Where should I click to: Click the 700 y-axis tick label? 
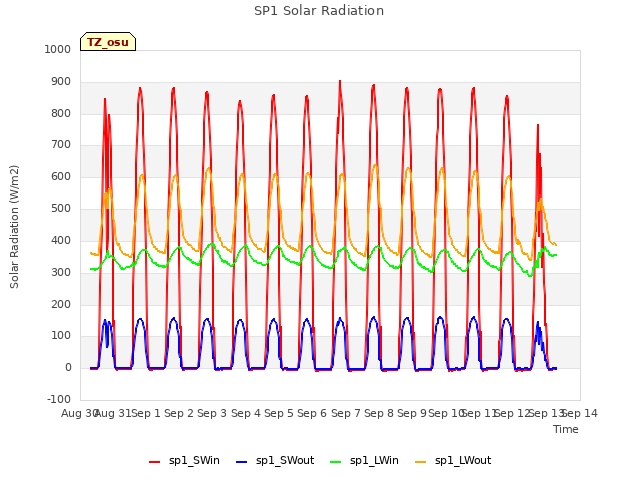point(61,144)
